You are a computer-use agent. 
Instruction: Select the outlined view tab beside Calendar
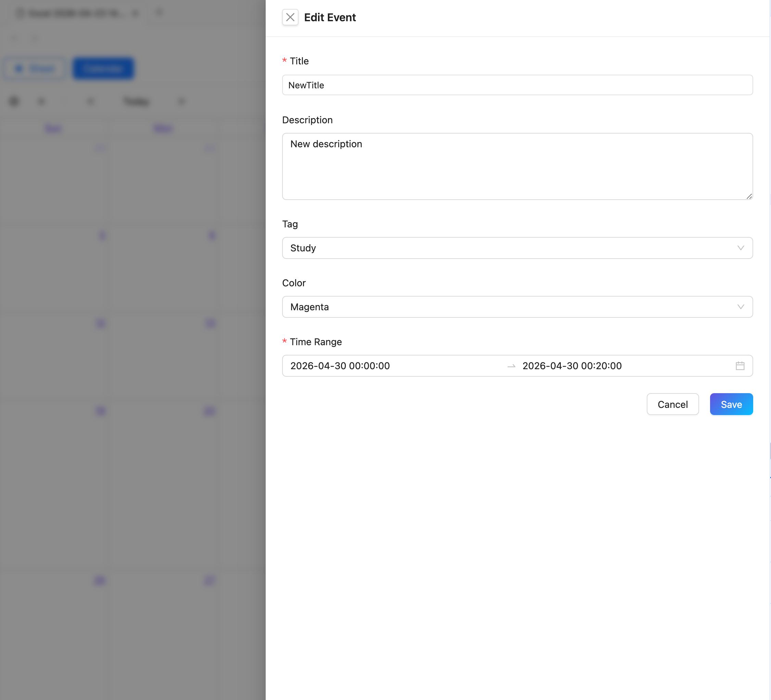[x=35, y=68]
